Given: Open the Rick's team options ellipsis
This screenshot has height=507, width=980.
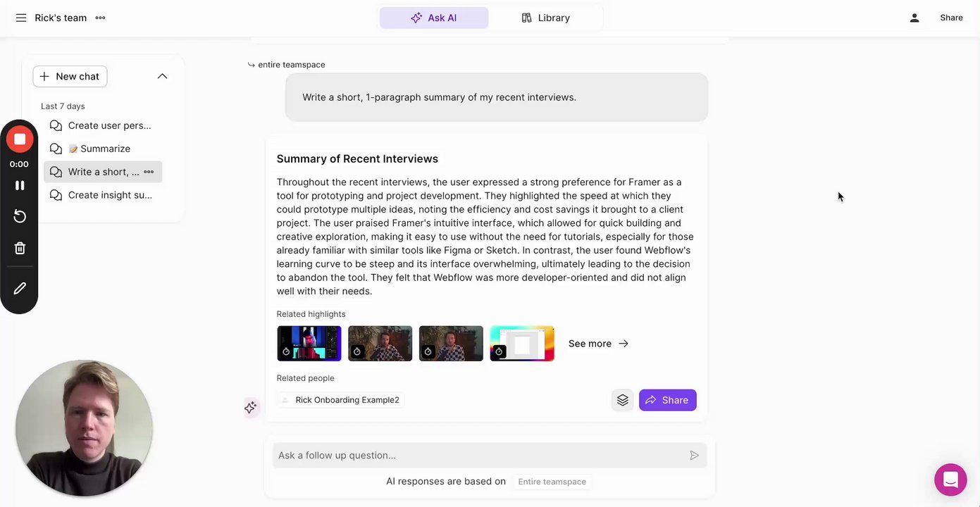Looking at the screenshot, I should tap(100, 18).
